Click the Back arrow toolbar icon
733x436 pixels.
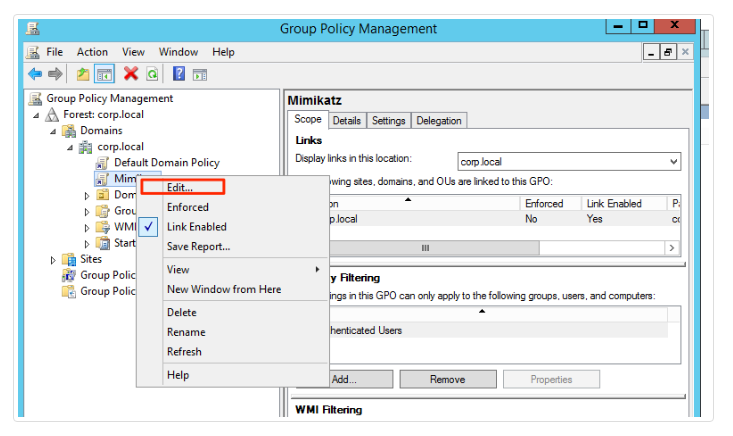tap(35, 74)
